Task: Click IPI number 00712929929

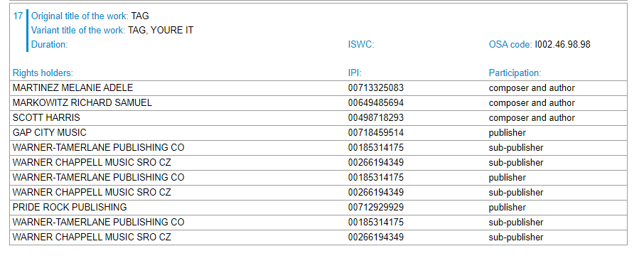Action: [376, 207]
